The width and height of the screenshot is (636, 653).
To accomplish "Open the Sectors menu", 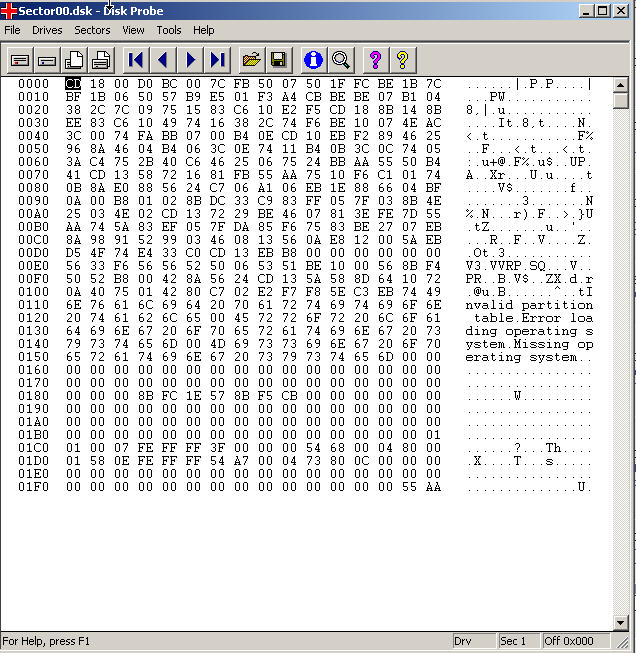I will tap(92, 30).
